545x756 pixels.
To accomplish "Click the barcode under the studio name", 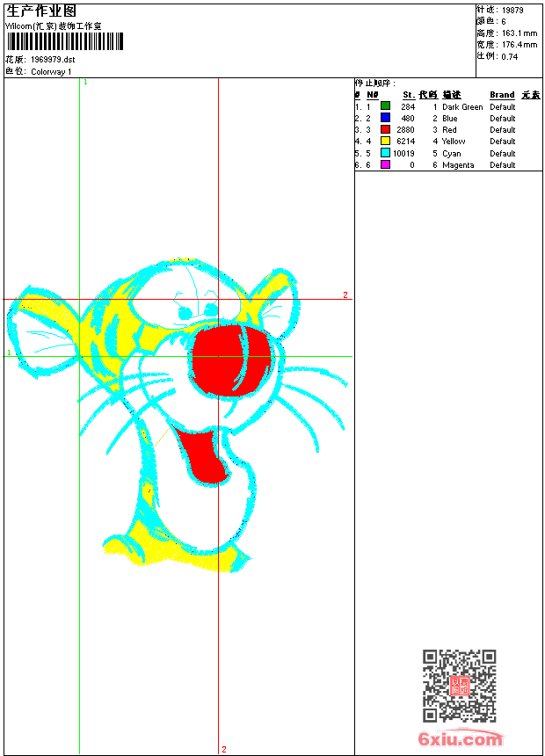I will (65, 41).
